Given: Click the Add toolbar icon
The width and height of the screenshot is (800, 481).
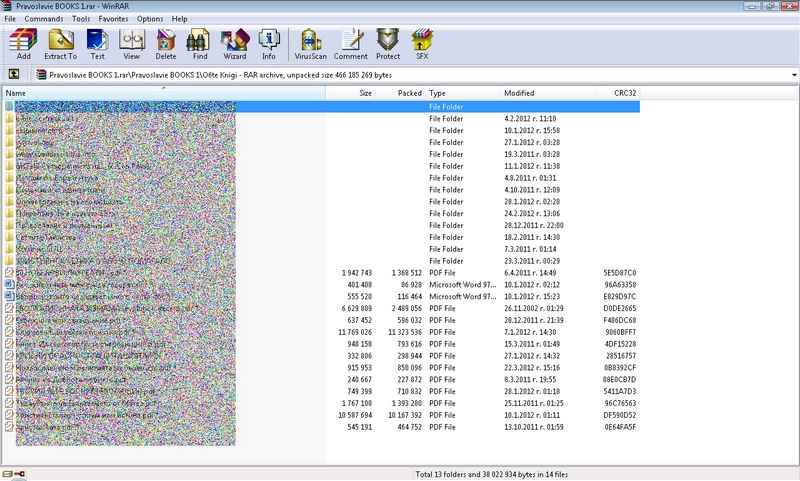Looking at the screenshot, I should (x=23, y=44).
